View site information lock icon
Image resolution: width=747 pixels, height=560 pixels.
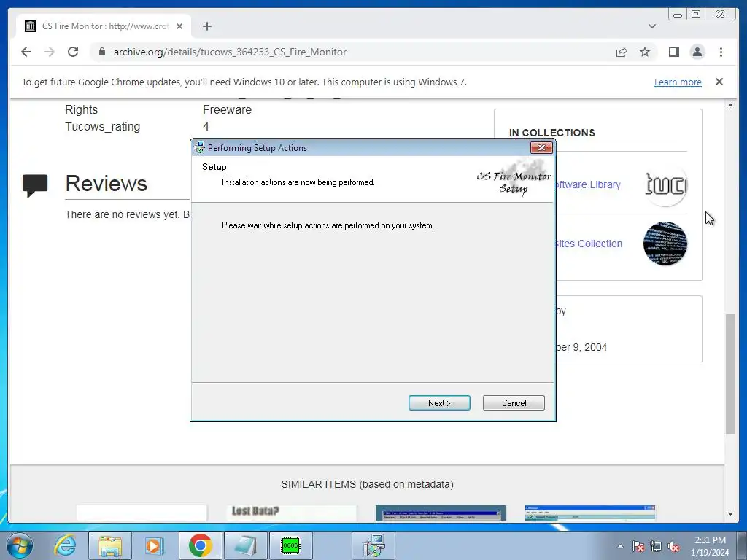pyautogui.click(x=101, y=52)
